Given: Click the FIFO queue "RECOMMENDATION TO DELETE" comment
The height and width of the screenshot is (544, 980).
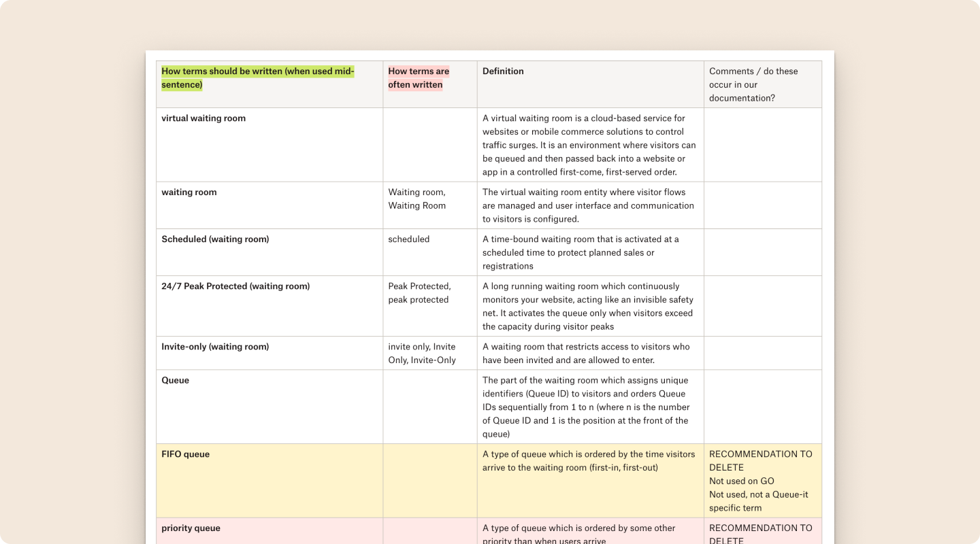Looking at the screenshot, I should (760, 460).
